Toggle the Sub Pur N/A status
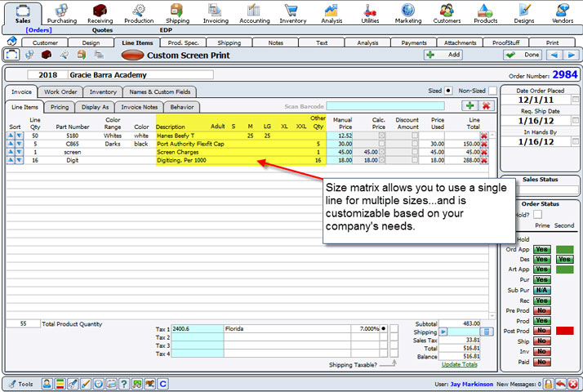This screenshot has width=583, height=392. (x=541, y=290)
